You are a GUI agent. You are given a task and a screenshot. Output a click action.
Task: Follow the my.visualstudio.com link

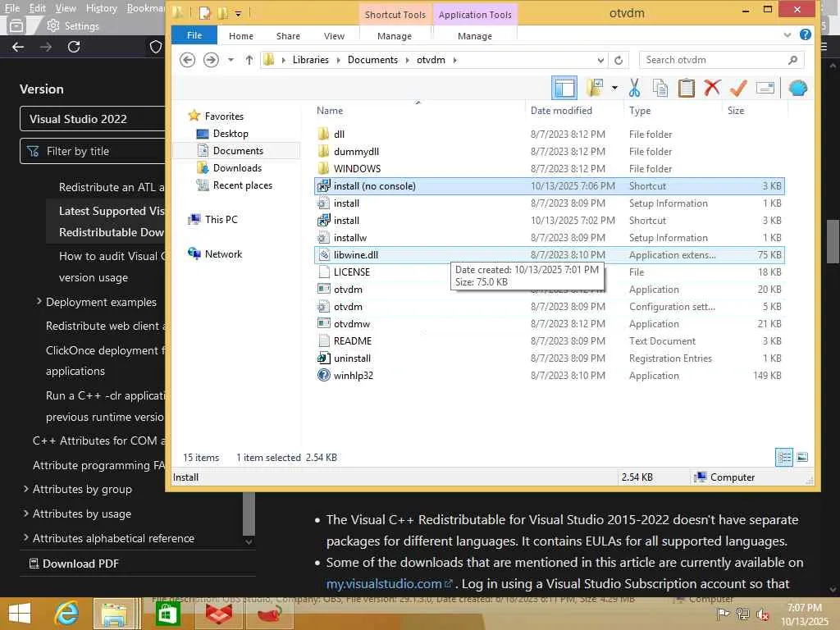pyautogui.click(x=389, y=583)
